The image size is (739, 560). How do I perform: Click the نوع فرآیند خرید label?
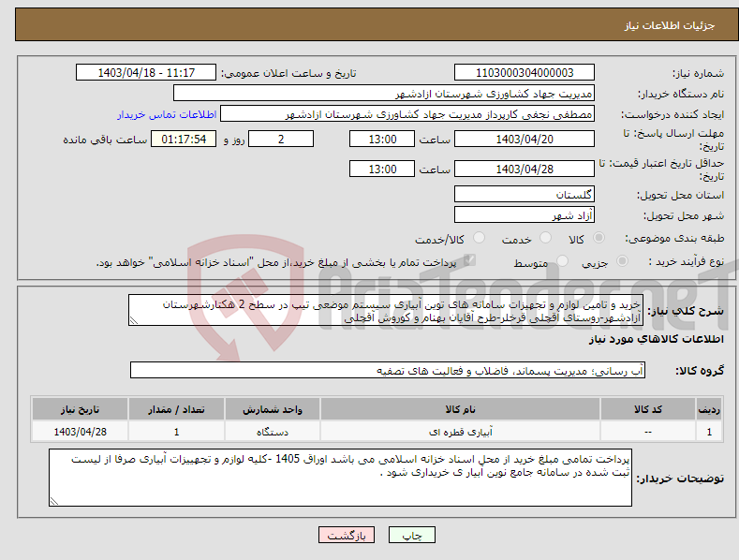tap(687, 261)
